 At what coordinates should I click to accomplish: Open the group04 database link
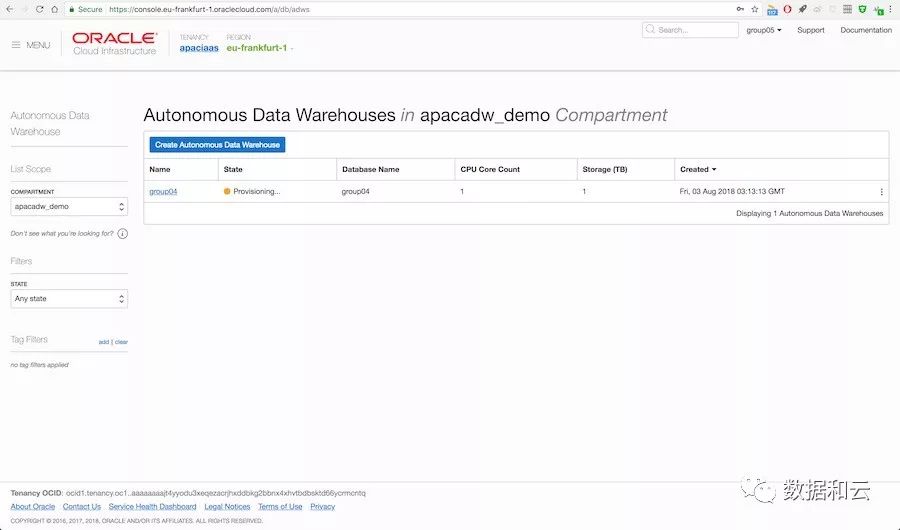tap(163, 191)
